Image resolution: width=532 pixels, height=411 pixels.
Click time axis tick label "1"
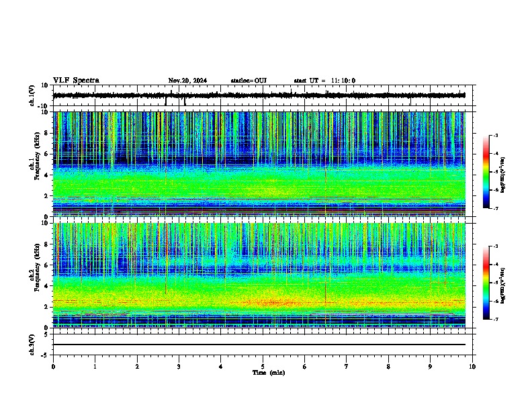95,367
